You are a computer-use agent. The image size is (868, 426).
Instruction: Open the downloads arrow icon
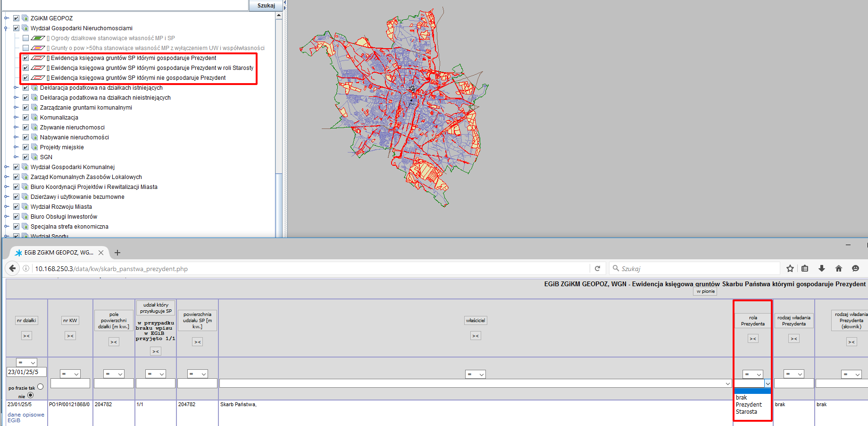(x=822, y=268)
